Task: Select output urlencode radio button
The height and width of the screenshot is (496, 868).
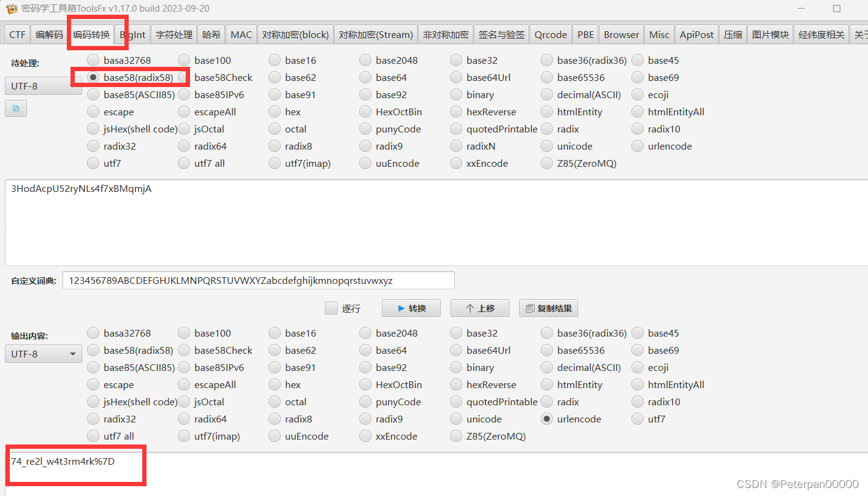Action: coord(547,419)
